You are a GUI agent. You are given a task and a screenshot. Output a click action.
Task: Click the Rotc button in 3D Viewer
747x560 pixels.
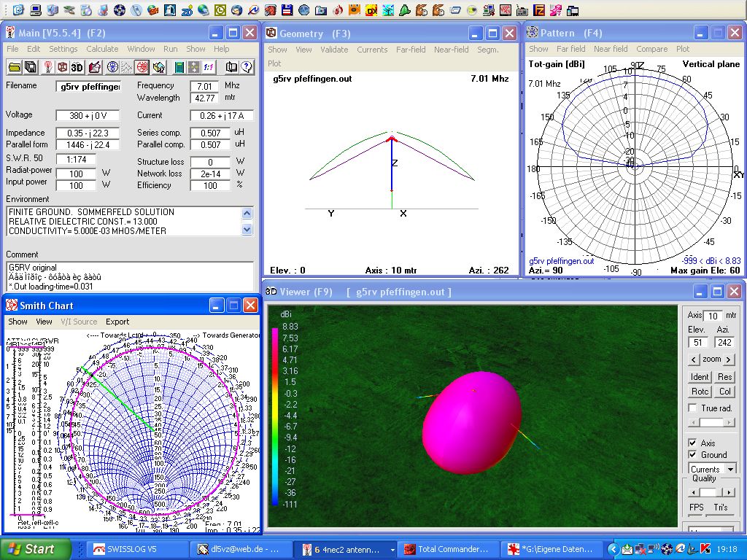click(700, 392)
